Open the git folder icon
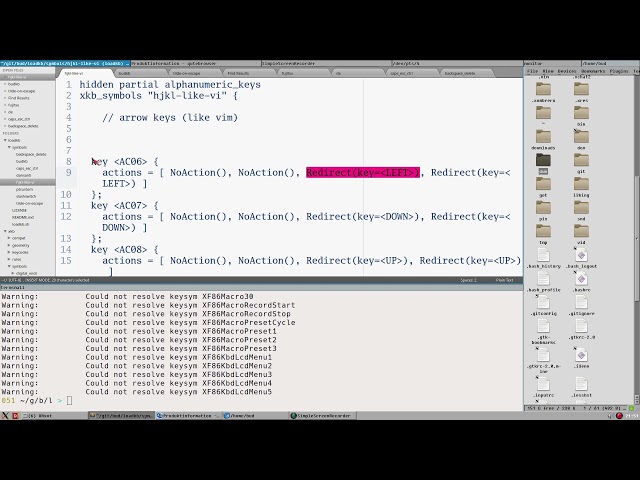 click(581, 160)
